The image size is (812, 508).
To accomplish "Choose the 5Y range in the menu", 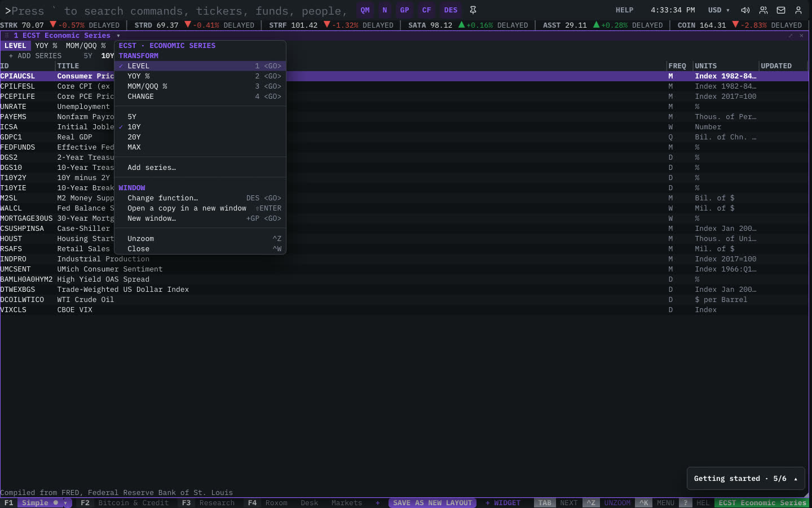I will coord(200,117).
